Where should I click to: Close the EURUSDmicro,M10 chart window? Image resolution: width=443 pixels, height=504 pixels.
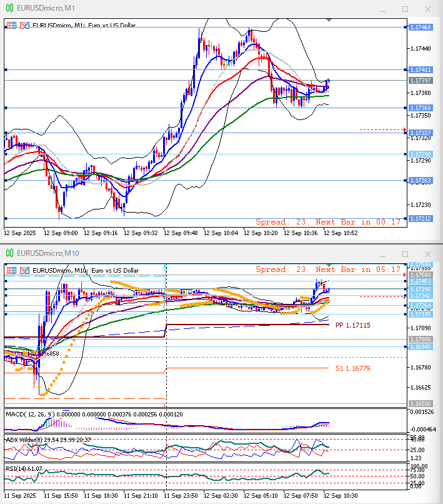427,253
